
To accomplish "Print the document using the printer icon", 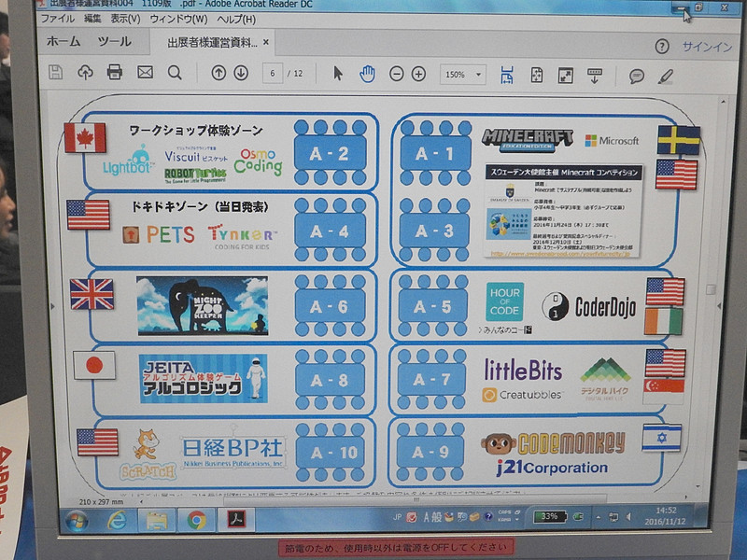I will [x=114, y=70].
